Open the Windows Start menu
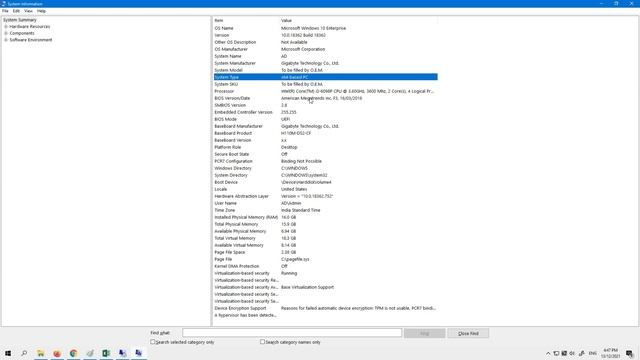This screenshot has width=640, height=360. click(8, 353)
